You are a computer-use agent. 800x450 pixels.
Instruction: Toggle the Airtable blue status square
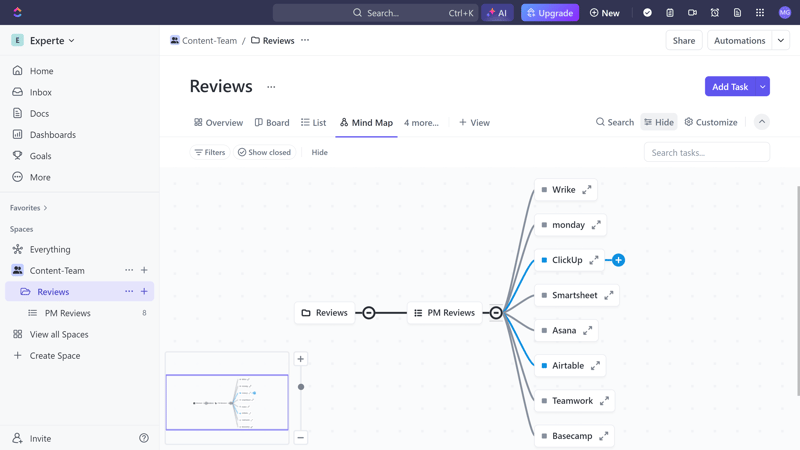[544, 366]
